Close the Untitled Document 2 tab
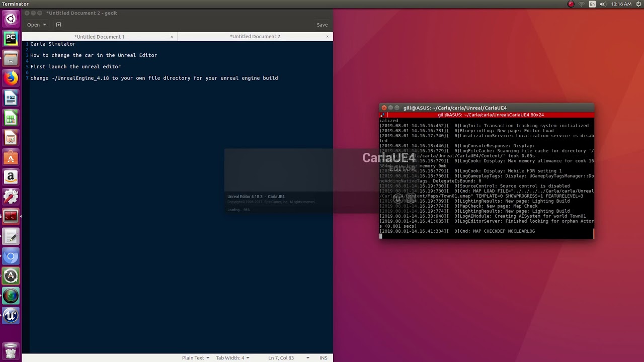Image resolution: width=644 pixels, height=362 pixels. click(x=327, y=37)
